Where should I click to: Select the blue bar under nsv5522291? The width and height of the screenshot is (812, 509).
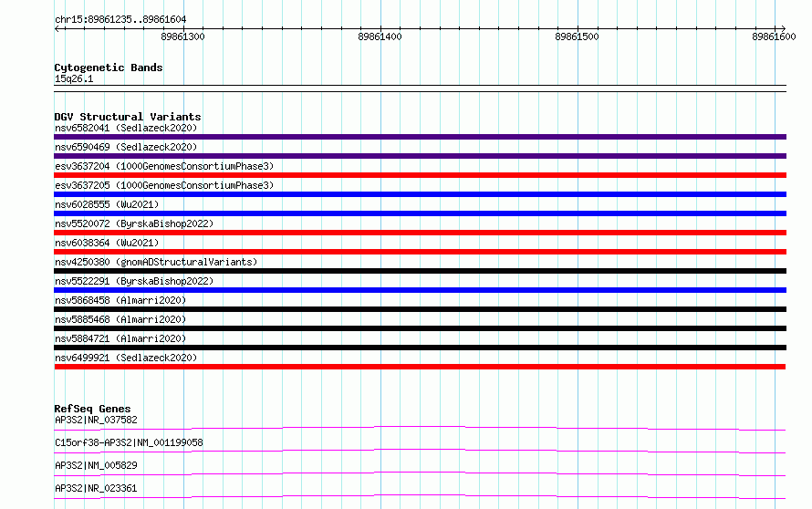coord(420,290)
